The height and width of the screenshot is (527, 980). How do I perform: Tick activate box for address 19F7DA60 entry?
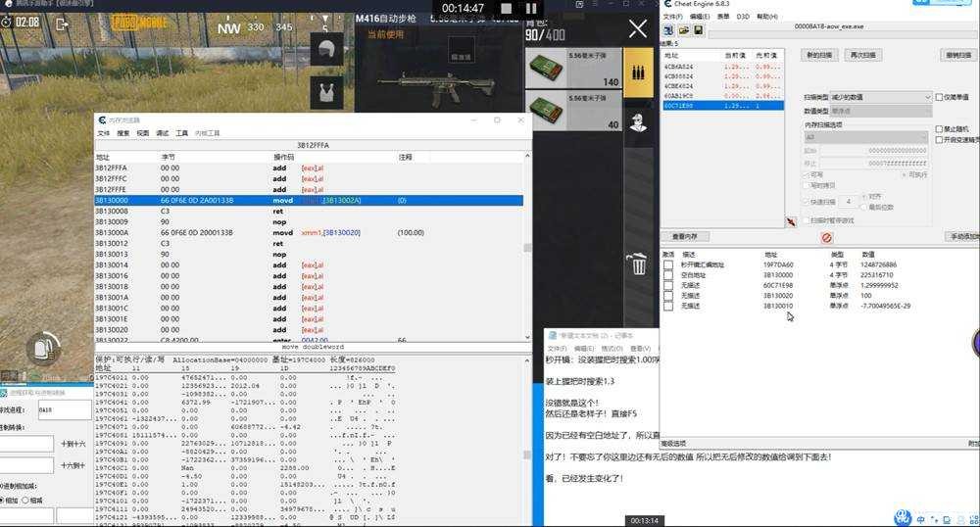click(x=668, y=264)
